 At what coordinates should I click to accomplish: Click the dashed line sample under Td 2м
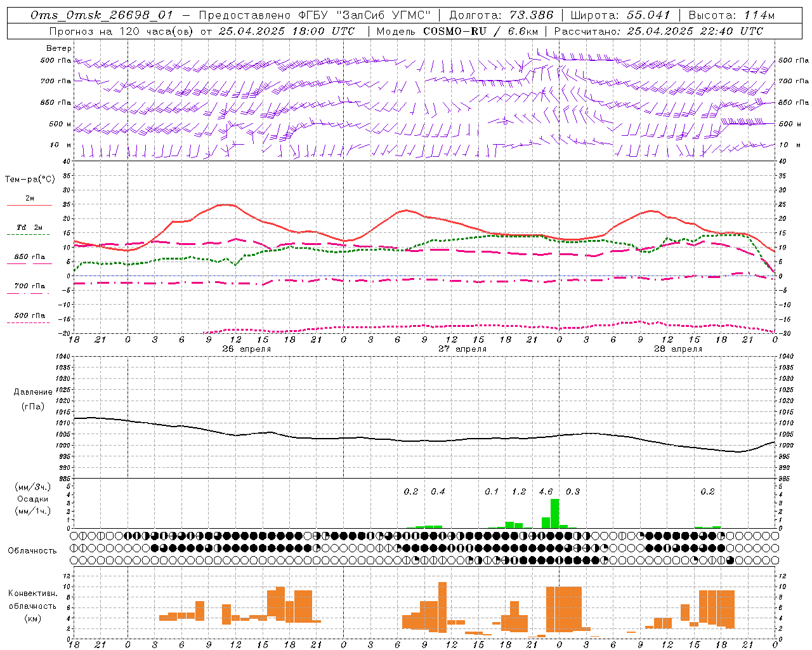point(28,234)
